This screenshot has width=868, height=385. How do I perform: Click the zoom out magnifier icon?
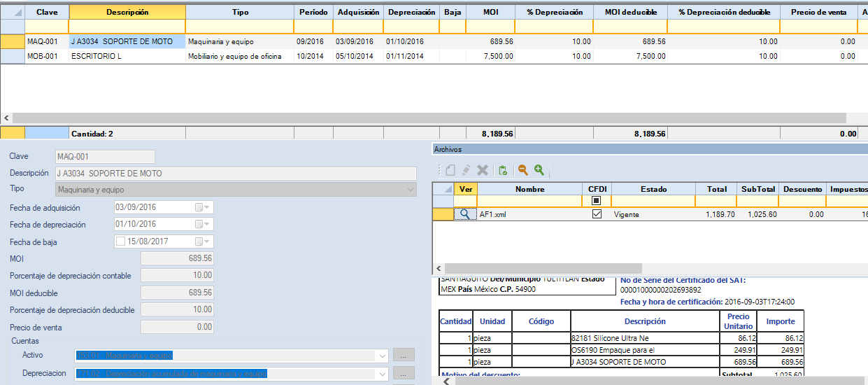(522, 170)
